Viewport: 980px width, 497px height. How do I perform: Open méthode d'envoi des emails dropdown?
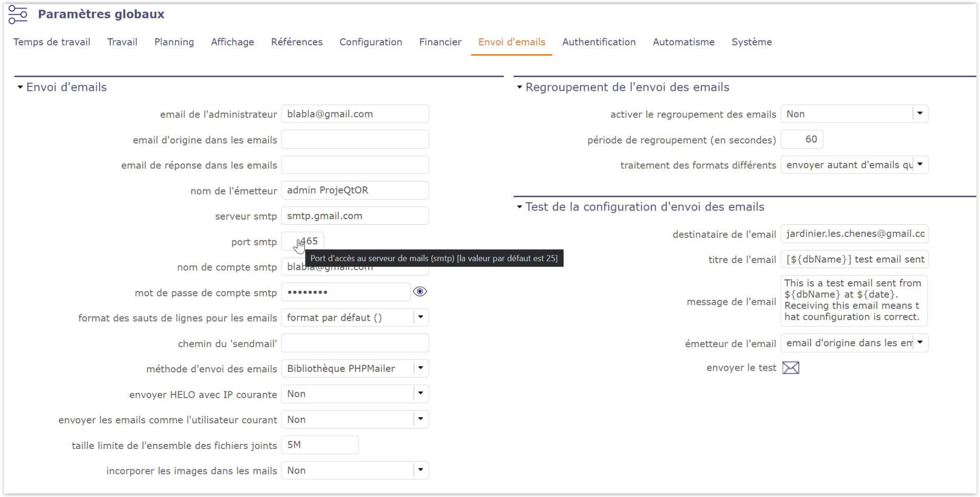[421, 368]
